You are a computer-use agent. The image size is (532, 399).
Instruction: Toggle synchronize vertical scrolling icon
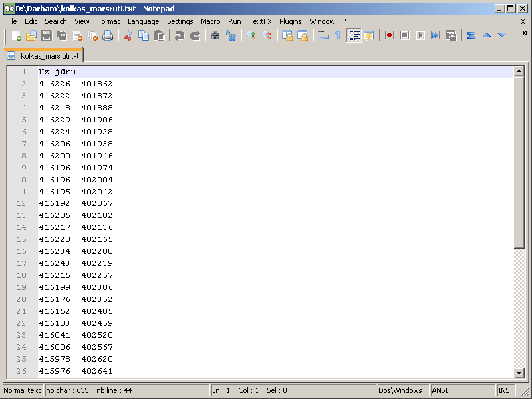point(287,35)
